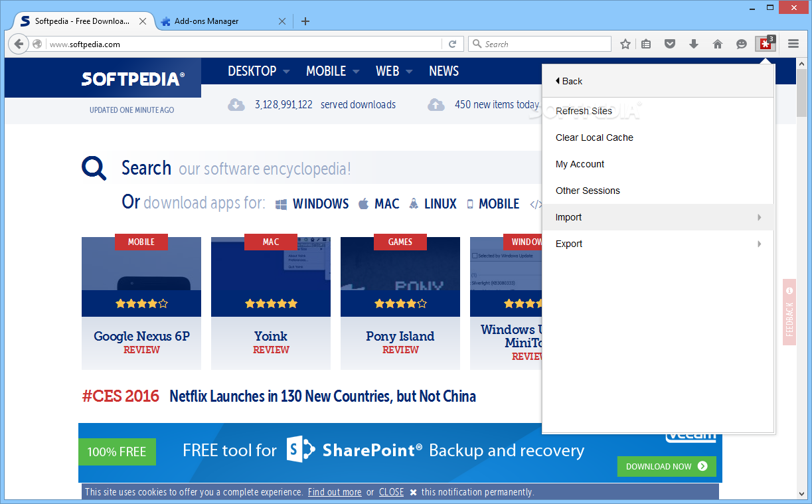
Task: Click the #CES 2016 tag
Action: (x=120, y=396)
